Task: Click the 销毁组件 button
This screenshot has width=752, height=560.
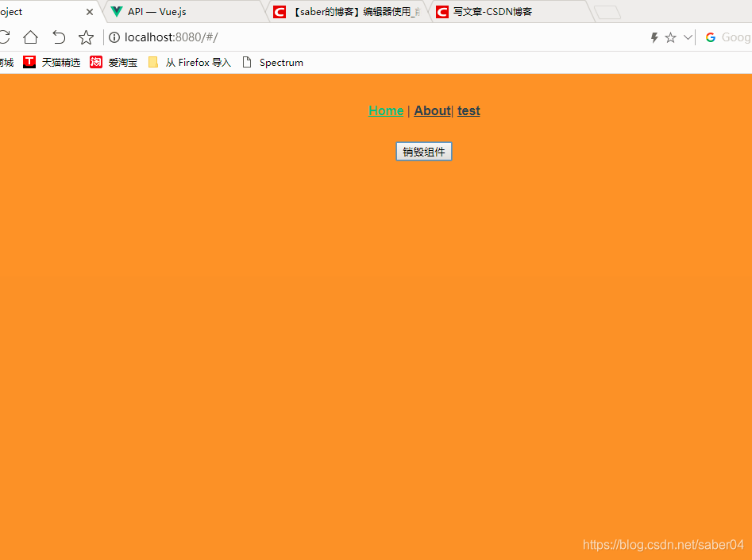Action: click(x=423, y=151)
